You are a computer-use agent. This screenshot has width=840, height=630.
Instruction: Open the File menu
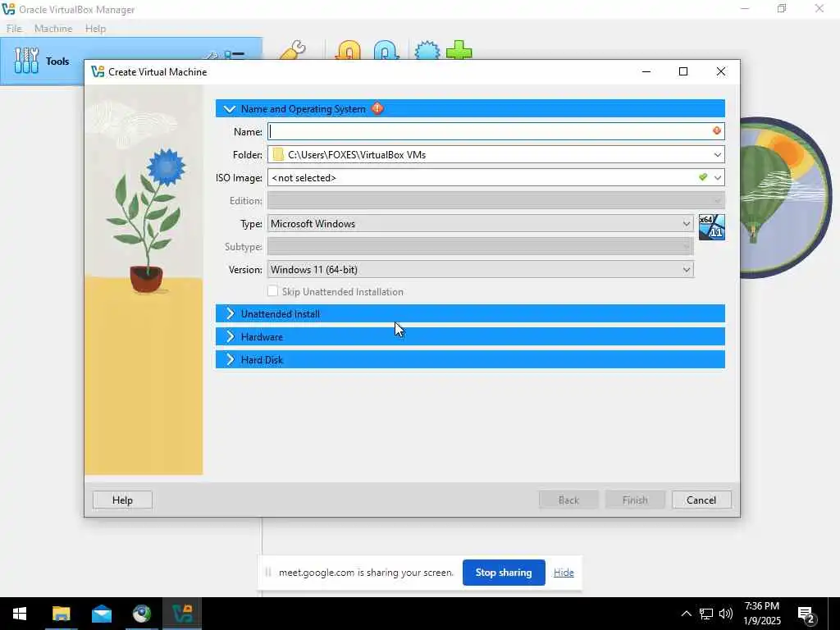(14, 29)
